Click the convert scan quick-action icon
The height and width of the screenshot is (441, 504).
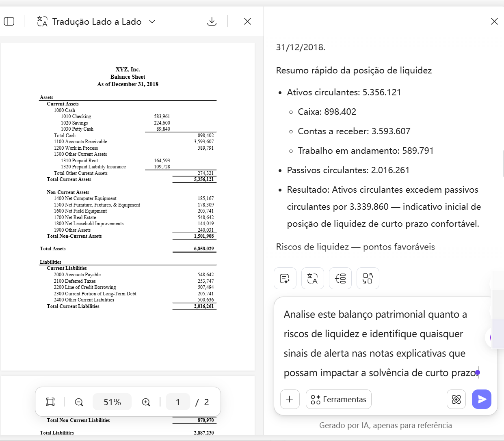(368, 278)
